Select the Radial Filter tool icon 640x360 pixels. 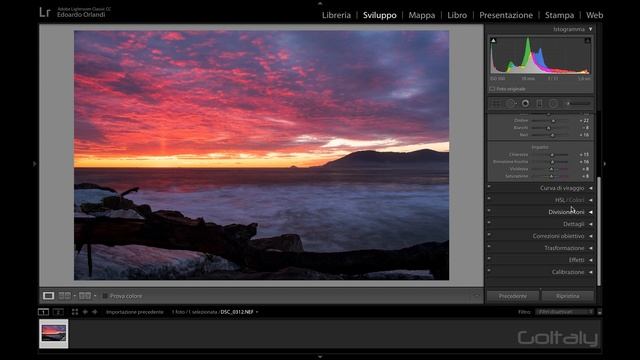point(553,104)
